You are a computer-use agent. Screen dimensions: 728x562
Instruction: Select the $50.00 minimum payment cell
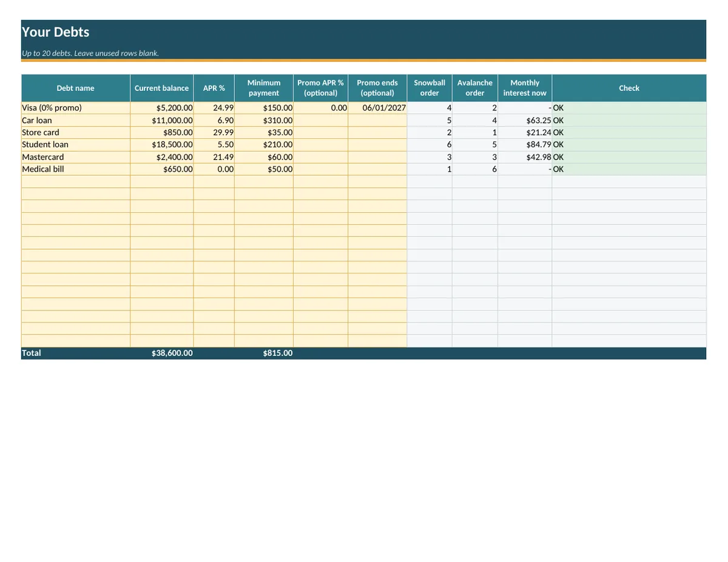tap(264, 169)
